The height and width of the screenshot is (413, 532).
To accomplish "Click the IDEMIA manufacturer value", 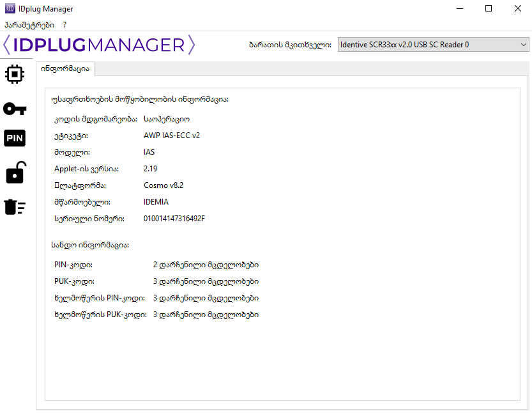I will pyautogui.click(x=156, y=202).
